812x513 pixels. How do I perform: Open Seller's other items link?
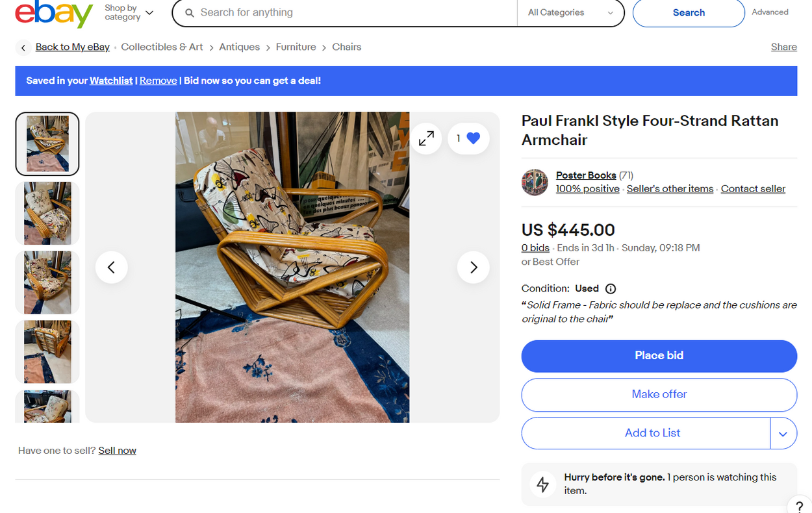(x=670, y=189)
